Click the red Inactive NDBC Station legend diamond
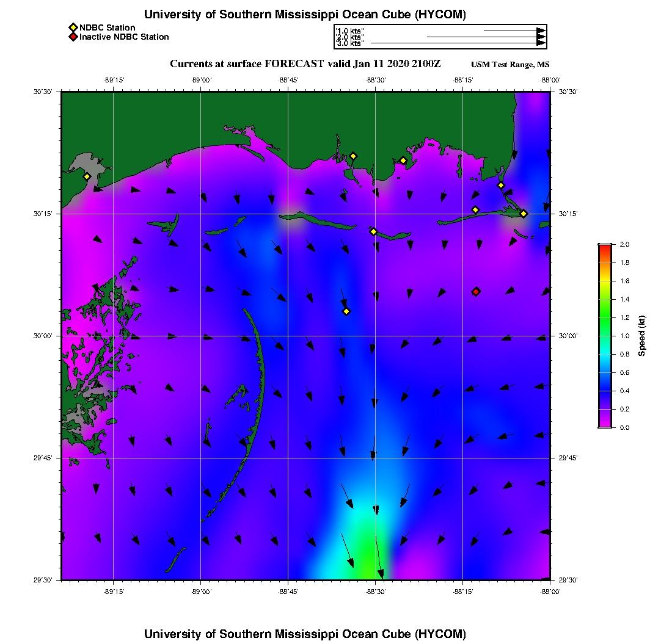 pos(73,37)
